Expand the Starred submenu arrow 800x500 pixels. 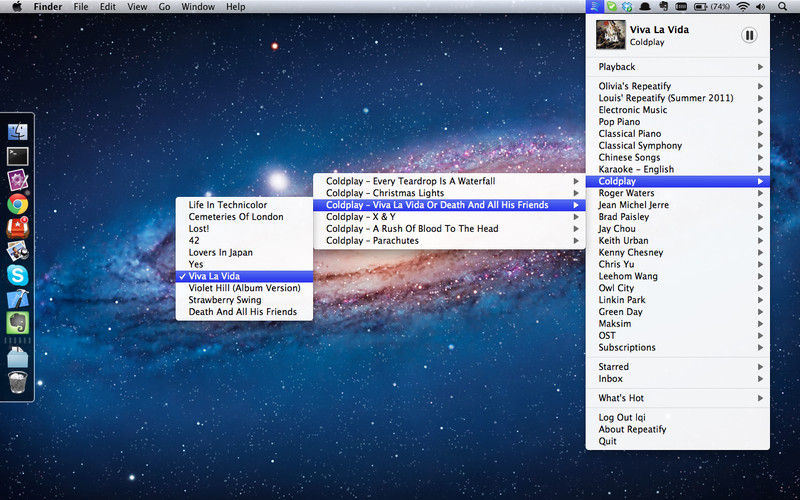pyautogui.click(x=760, y=366)
